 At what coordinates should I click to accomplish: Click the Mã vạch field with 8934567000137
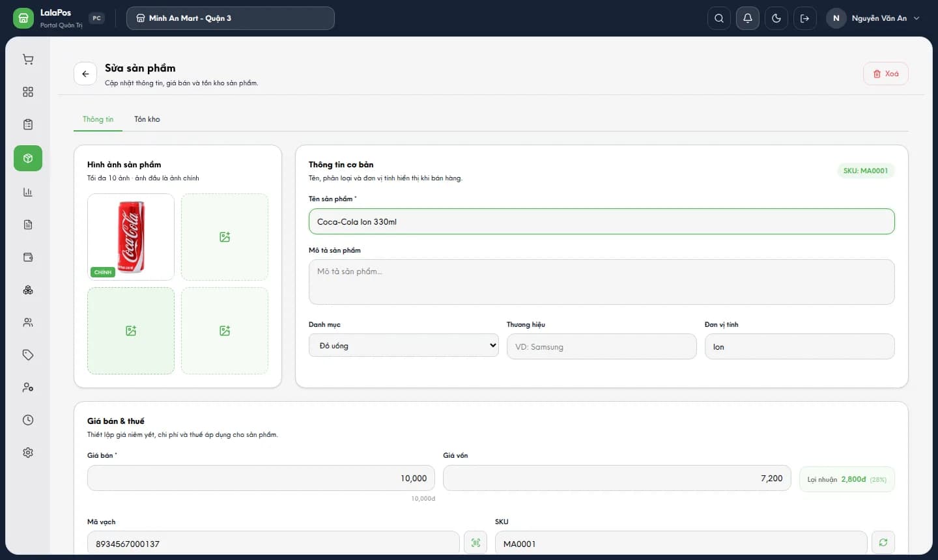(274, 543)
